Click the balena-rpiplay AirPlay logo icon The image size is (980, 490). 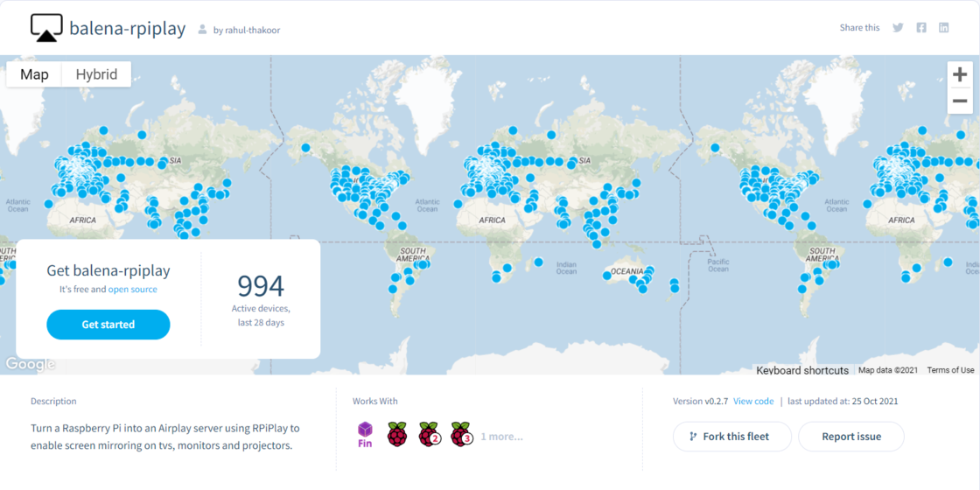click(x=46, y=28)
